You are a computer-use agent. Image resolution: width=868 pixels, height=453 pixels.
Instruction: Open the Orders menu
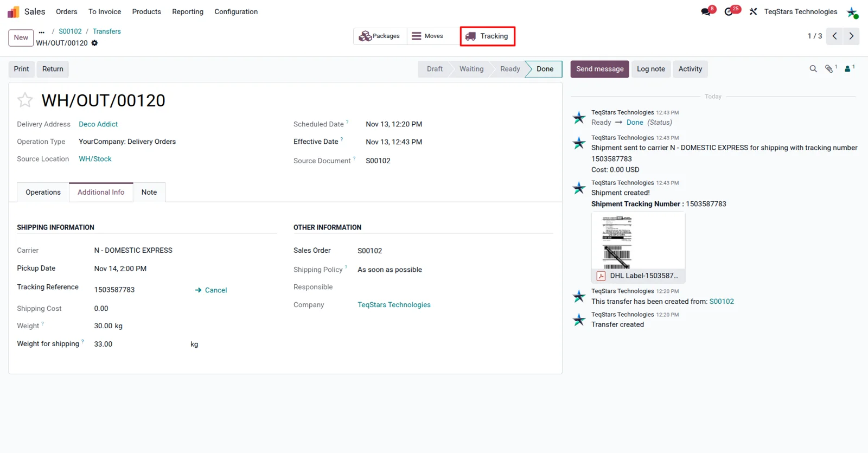click(x=67, y=11)
